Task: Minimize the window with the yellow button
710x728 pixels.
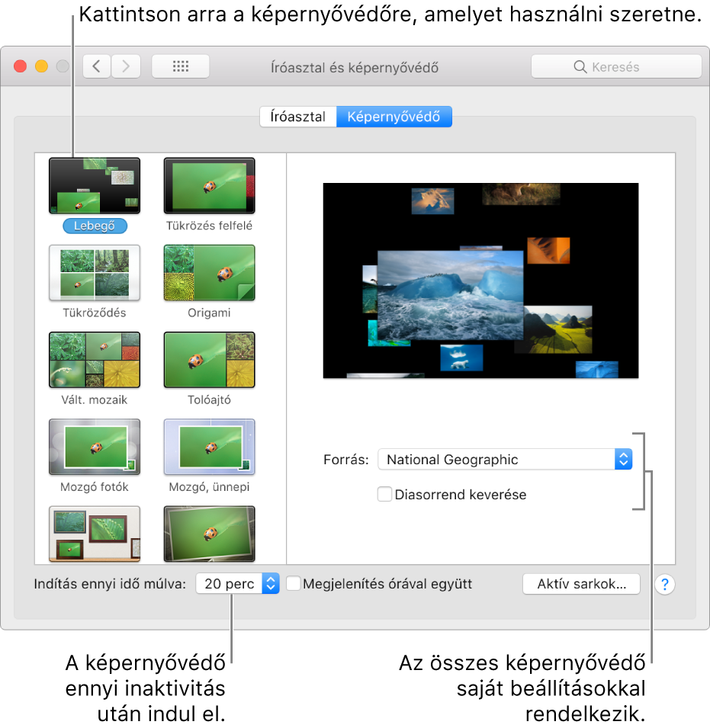Action: pyautogui.click(x=41, y=66)
